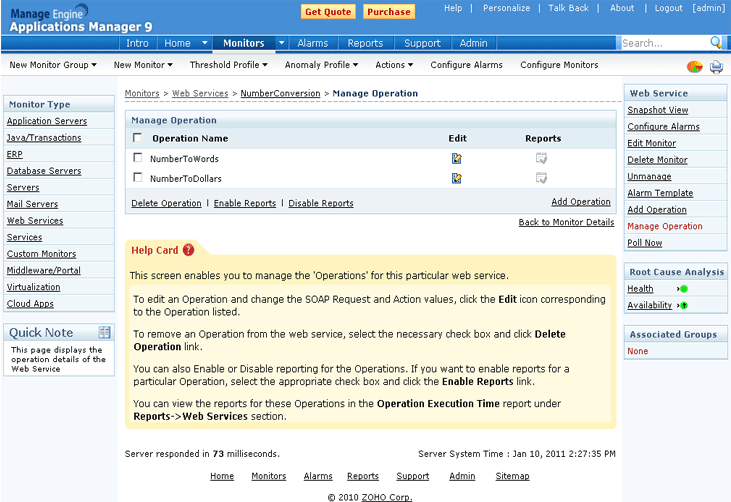Click the search magnifier icon

point(716,42)
